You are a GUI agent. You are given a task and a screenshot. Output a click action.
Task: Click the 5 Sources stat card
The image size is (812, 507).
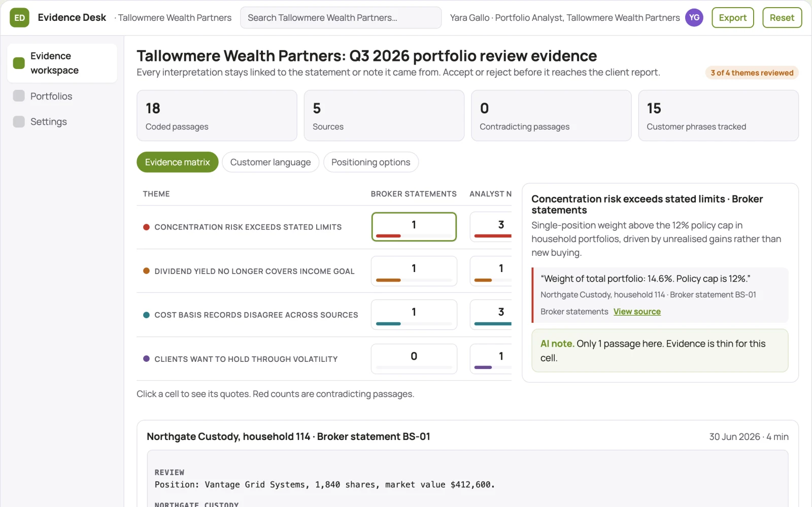pyautogui.click(x=384, y=116)
